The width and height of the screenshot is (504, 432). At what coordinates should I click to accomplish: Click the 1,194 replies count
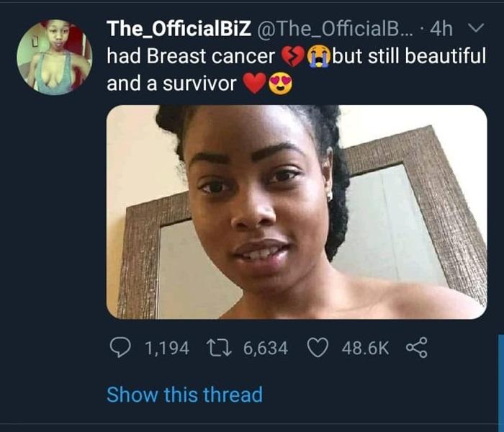167,348
